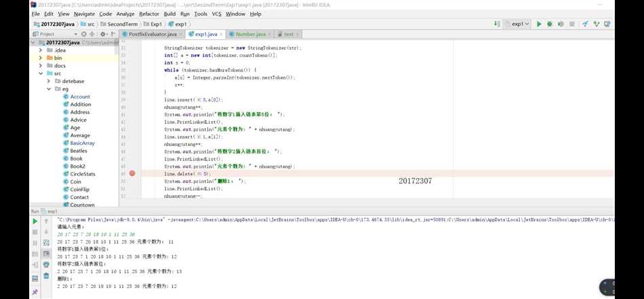
Task: Print the console output icon
Action: 46,264
